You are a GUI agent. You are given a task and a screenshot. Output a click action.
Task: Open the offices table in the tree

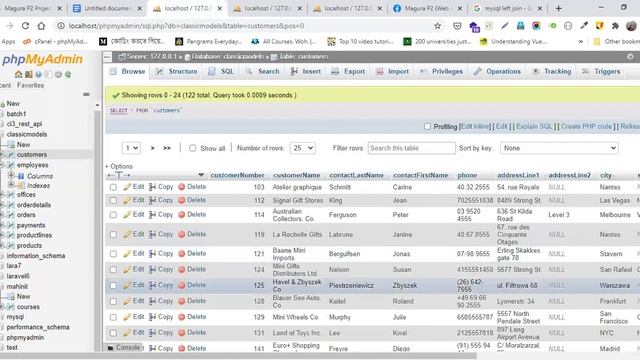pyautogui.click(x=26, y=195)
